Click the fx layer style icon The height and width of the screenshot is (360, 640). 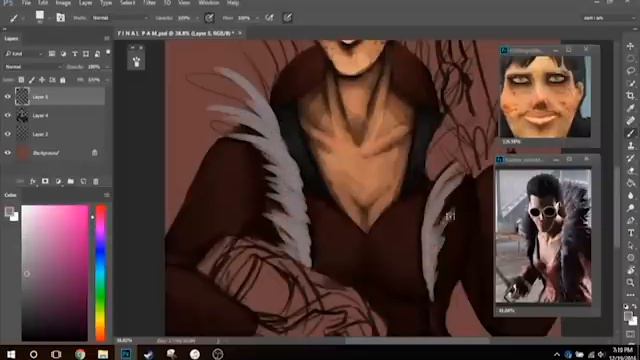pyautogui.click(x=33, y=181)
